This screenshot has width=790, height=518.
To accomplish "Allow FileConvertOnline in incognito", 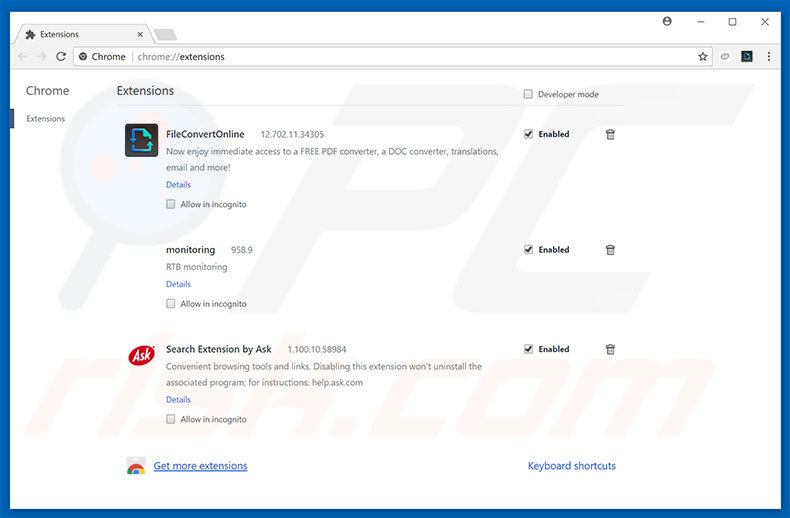I will [x=171, y=204].
